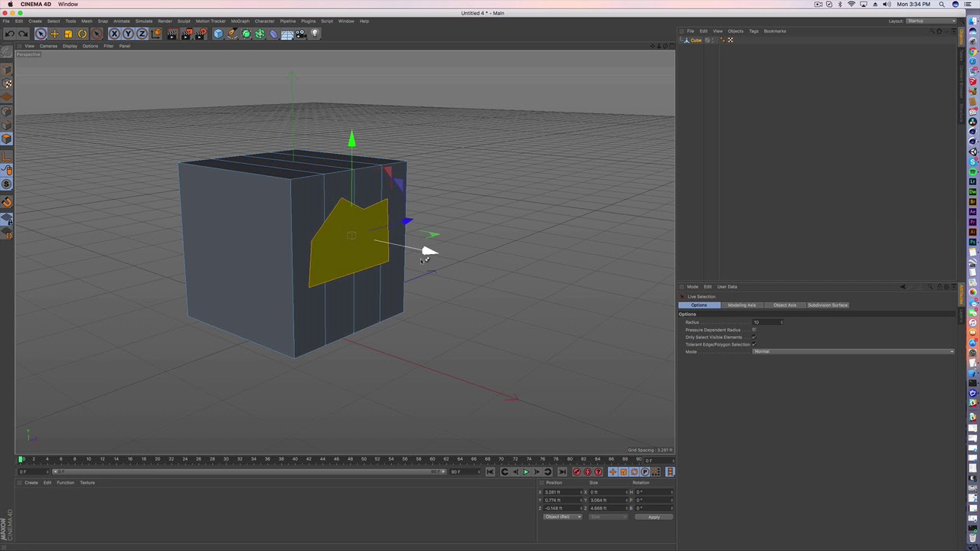This screenshot has width=980, height=551.
Task: Open viewport Cameras menu
Action: [x=48, y=46]
